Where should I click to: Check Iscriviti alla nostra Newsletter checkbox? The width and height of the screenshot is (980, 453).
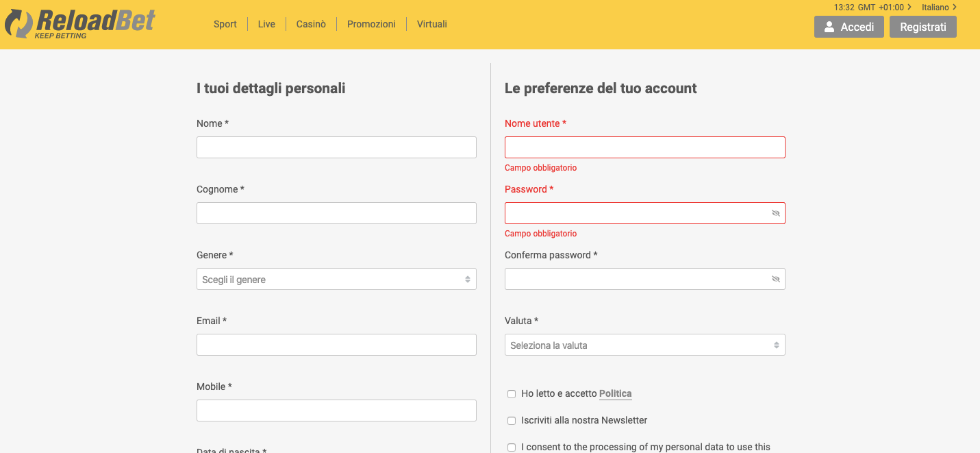[x=512, y=421]
